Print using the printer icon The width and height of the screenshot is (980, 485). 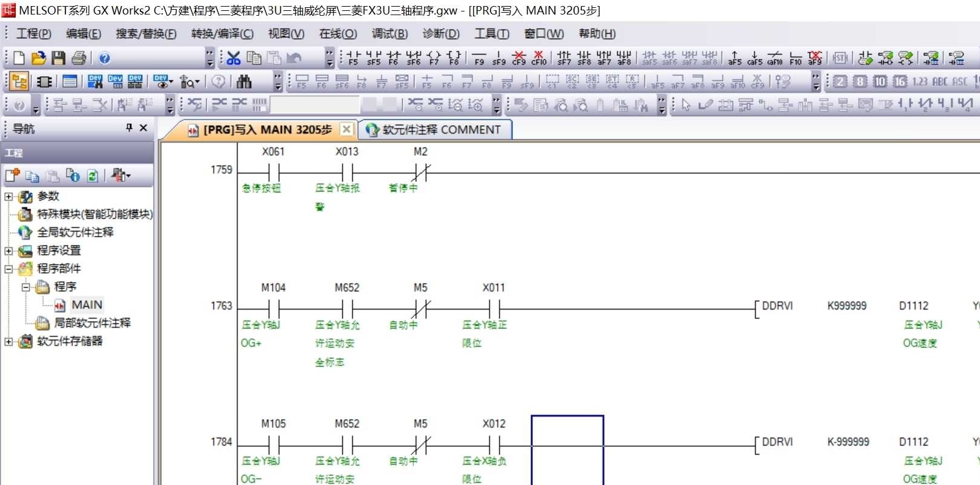(x=79, y=58)
